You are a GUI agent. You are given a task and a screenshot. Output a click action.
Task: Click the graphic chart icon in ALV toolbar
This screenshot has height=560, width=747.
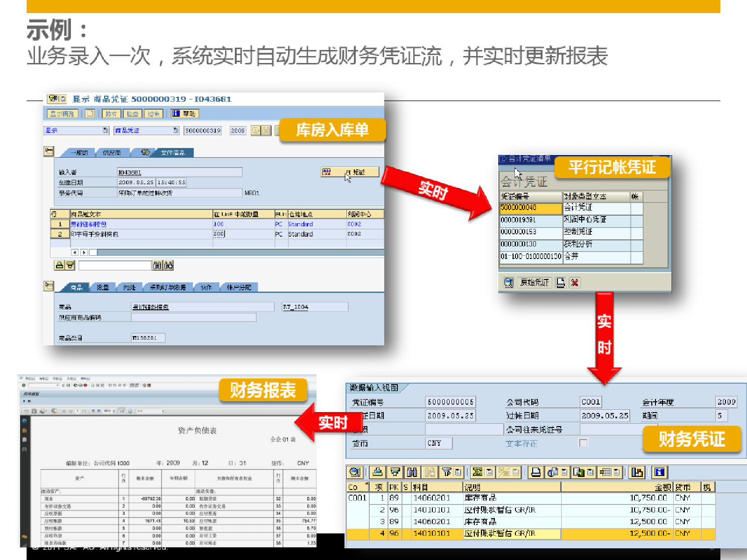click(x=637, y=472)
